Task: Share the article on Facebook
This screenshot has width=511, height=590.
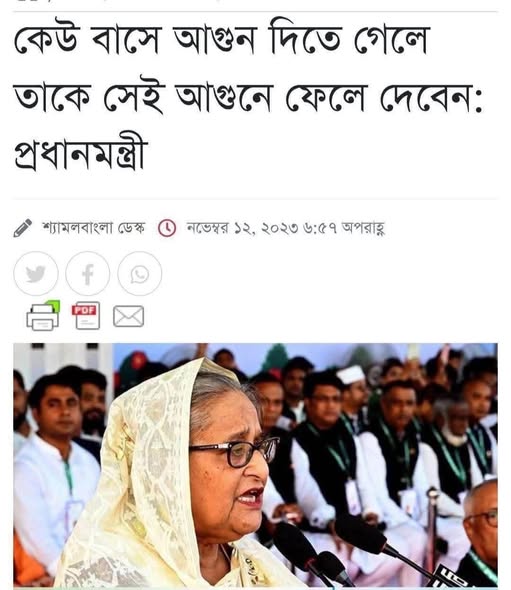Action: [x=88, y=274]
